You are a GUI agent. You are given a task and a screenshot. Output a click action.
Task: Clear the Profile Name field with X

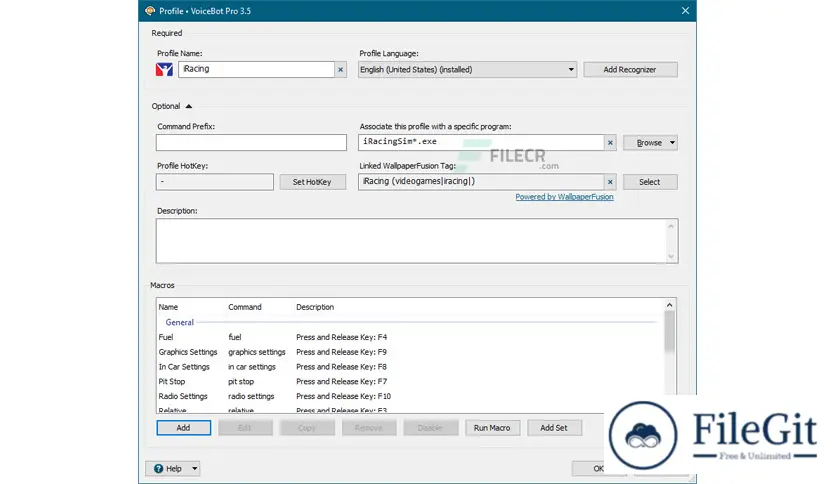tap(340, 69)
